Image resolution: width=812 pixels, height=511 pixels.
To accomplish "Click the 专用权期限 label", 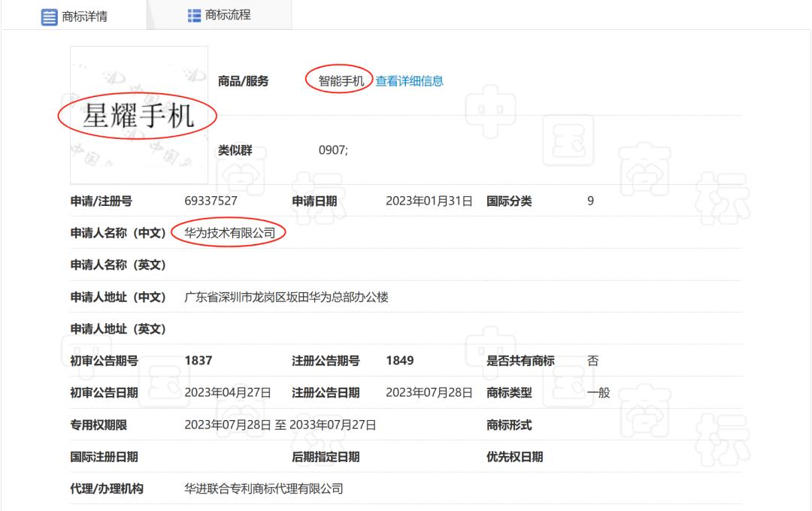I will point(98,425).
